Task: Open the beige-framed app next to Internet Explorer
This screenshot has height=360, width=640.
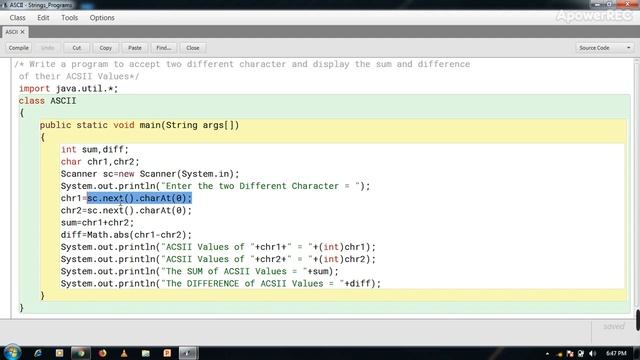Action: 59,353
